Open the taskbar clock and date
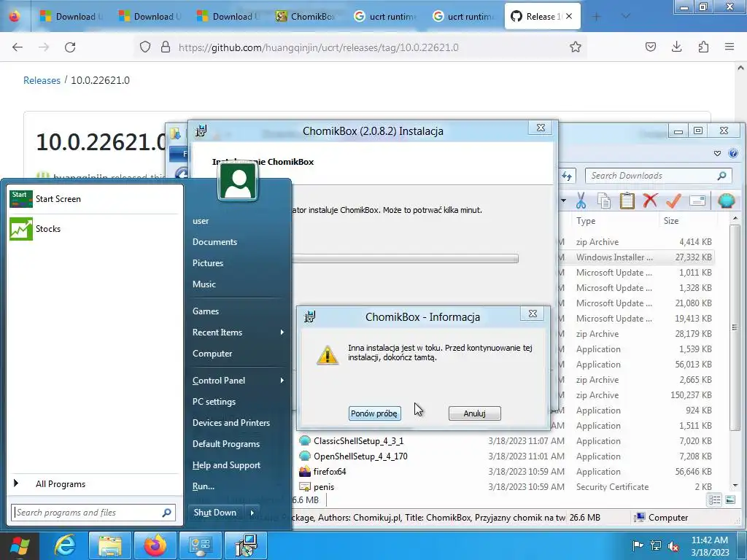The height and width of the screenshot is (560, 747). [710, 545]
